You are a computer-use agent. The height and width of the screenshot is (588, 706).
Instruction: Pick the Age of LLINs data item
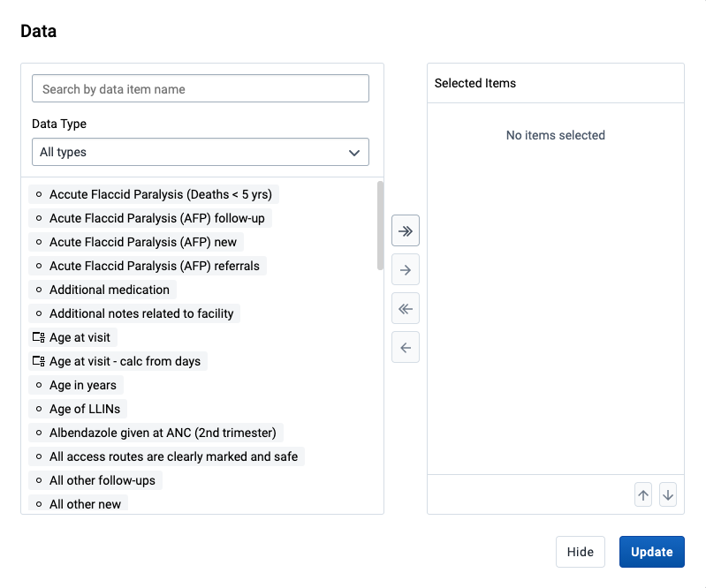click(x=78, y=409)
